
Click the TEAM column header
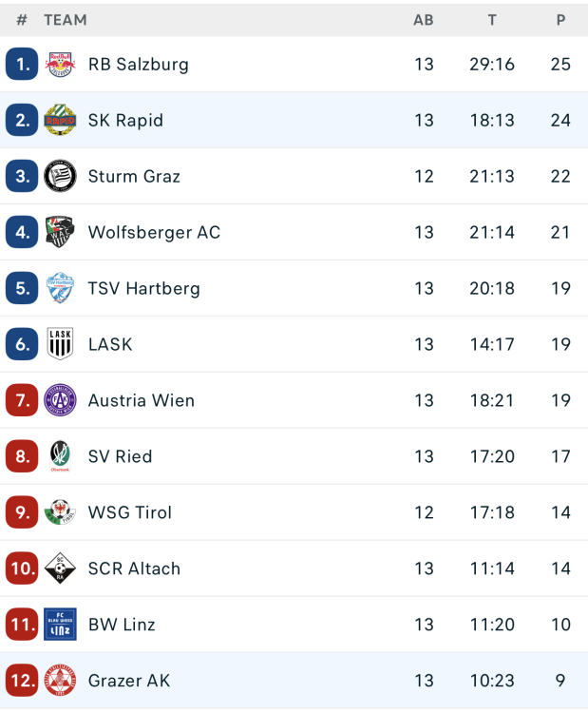tap(65, 20)
